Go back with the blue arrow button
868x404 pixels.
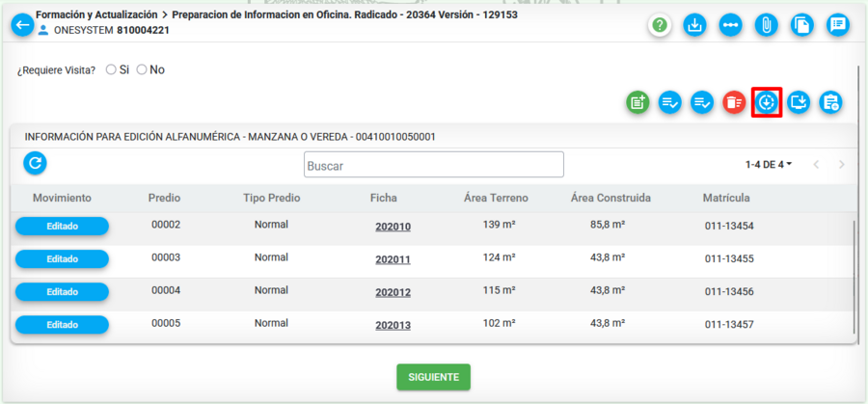[23, 25]
